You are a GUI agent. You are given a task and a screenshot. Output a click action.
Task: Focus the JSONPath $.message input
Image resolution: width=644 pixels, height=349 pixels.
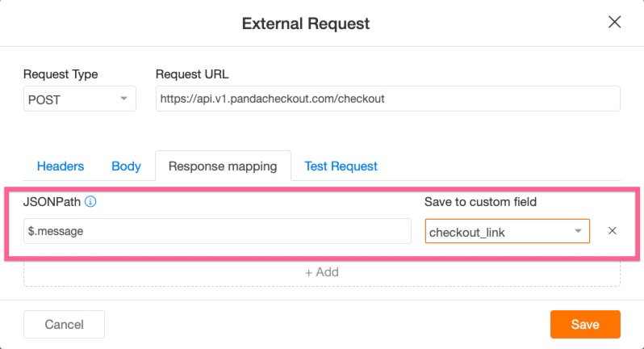217,231
